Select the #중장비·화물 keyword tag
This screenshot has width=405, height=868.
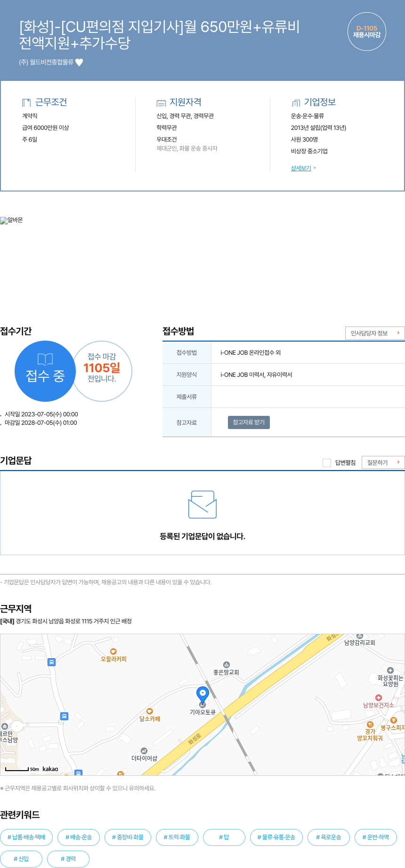128,837
